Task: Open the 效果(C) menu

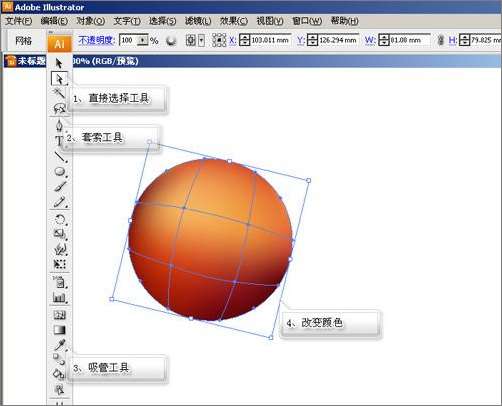Action: coord(234,21)
